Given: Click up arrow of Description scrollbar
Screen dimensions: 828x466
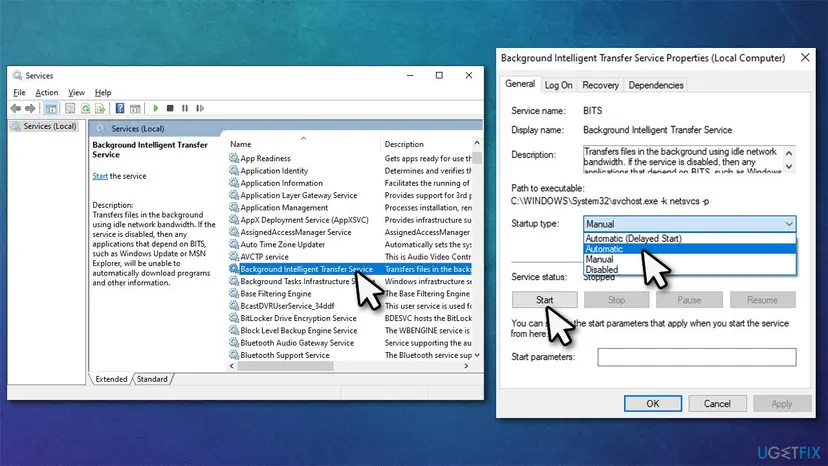Looking at the screenshot, I should (789, 153).
